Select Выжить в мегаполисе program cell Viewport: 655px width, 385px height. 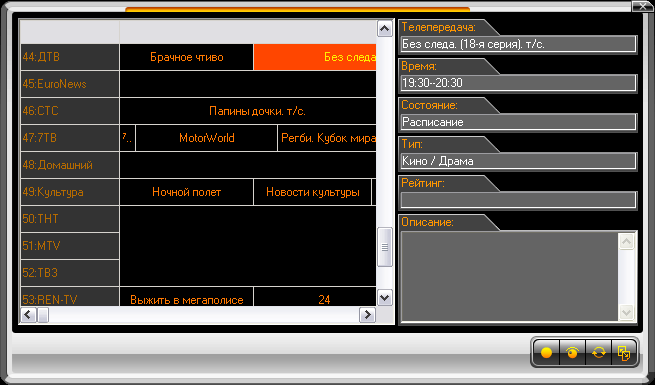[x=186, y=296]
